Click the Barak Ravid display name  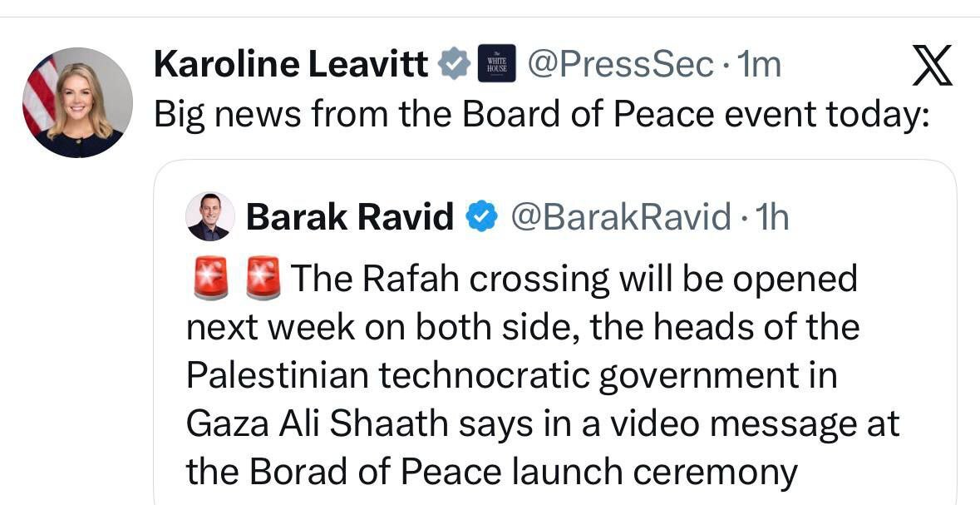350,217
